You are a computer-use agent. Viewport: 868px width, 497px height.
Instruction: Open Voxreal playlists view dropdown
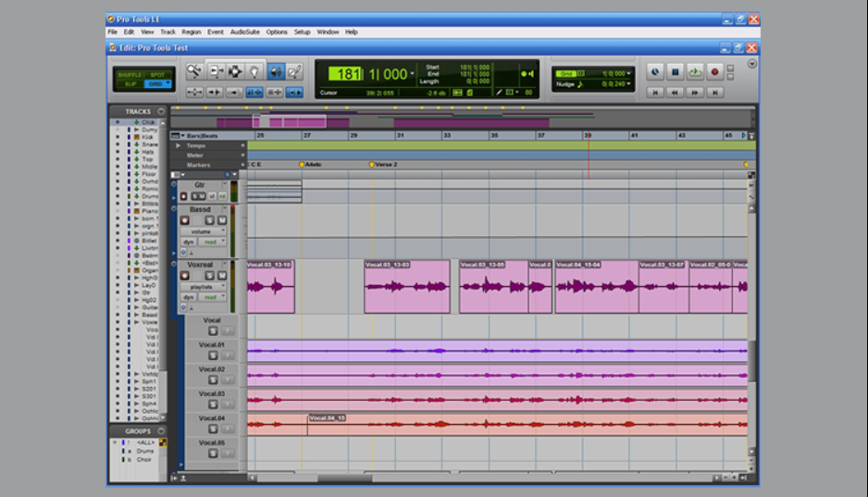tap(202, 287)
